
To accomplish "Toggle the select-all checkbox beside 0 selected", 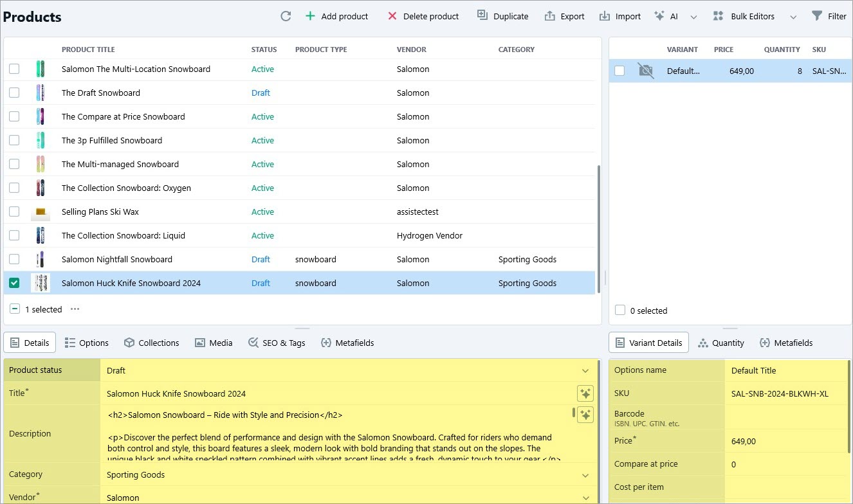I will (620, 310).
